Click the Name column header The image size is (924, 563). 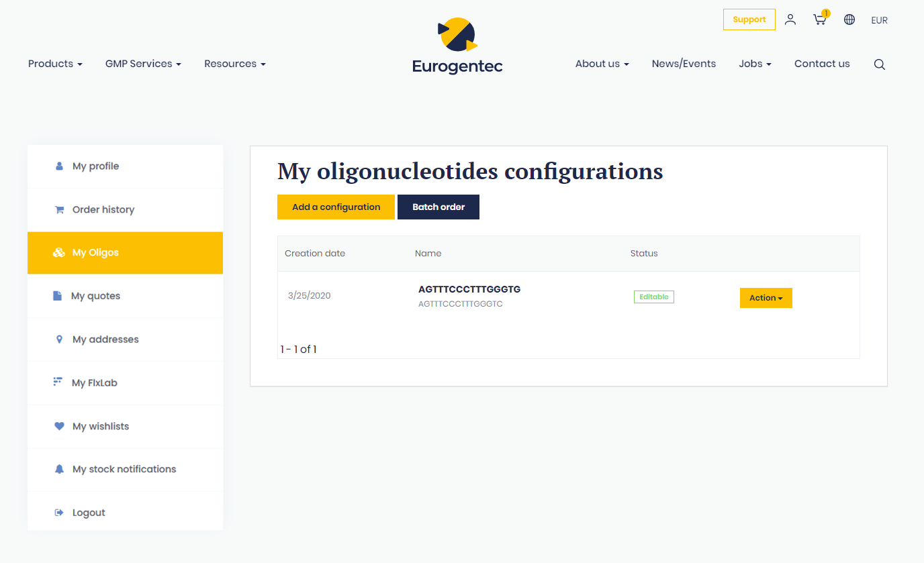tap(428, 253)
